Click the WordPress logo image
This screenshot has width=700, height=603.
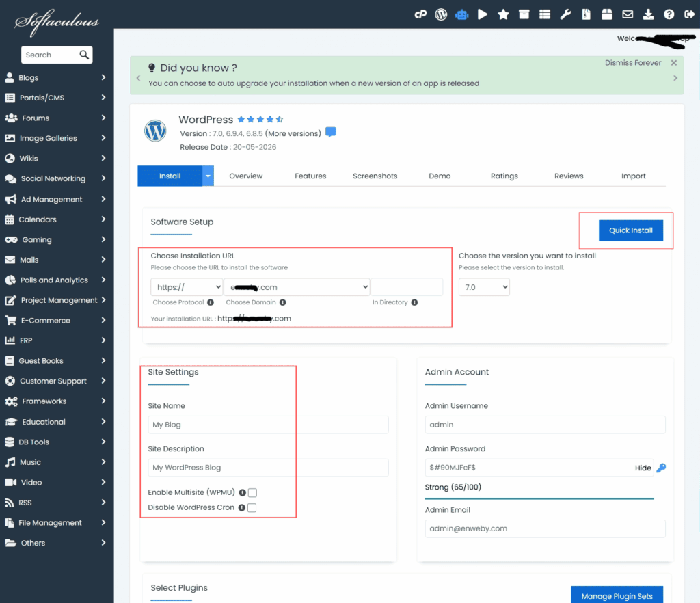155,131
